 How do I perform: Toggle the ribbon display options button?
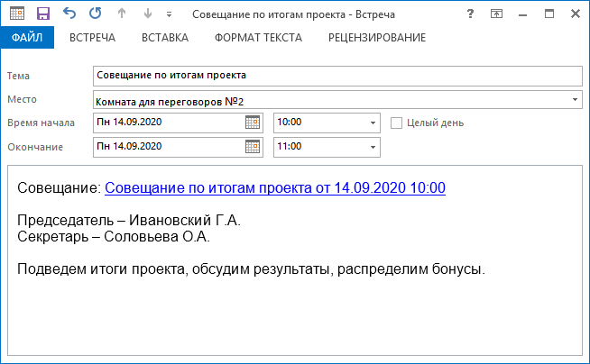496,14
